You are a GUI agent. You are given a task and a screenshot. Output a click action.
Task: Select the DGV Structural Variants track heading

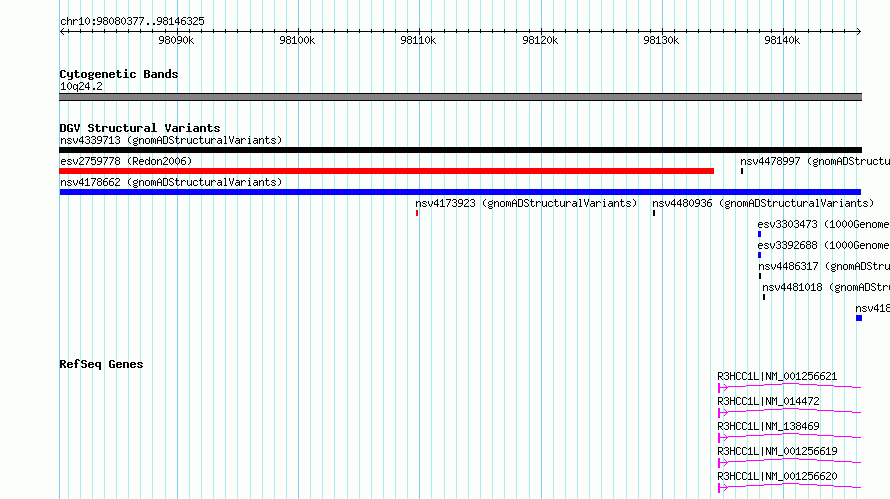140,128
